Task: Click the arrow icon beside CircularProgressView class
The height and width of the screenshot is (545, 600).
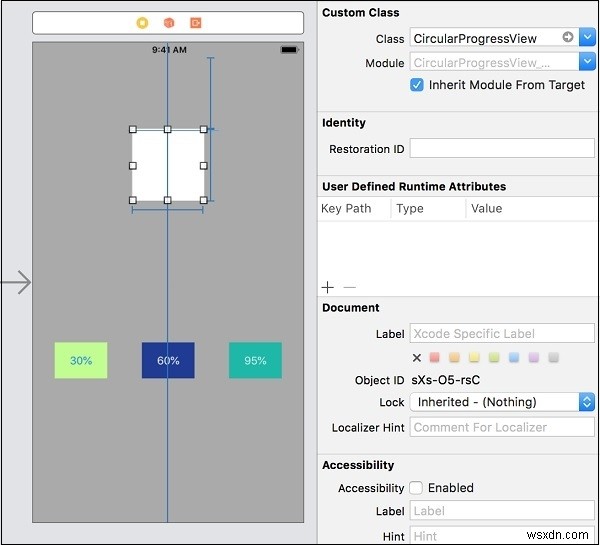Action: [568, 37]
